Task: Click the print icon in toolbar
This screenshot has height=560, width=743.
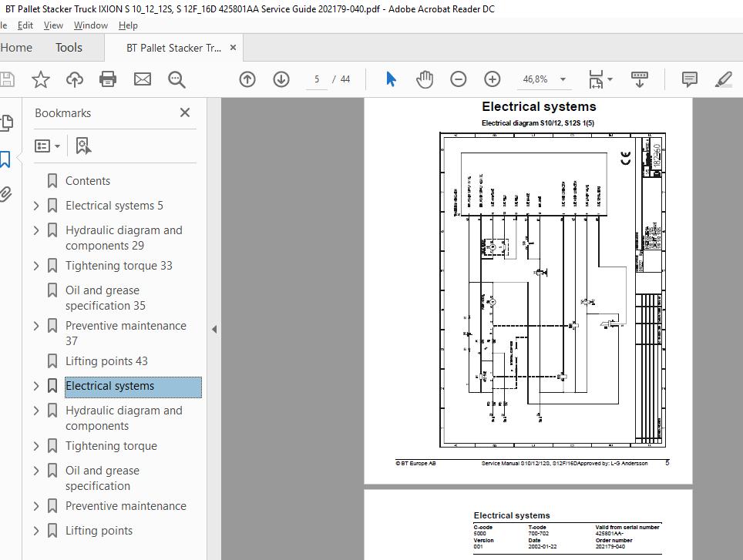Action: tap(108, 79)
